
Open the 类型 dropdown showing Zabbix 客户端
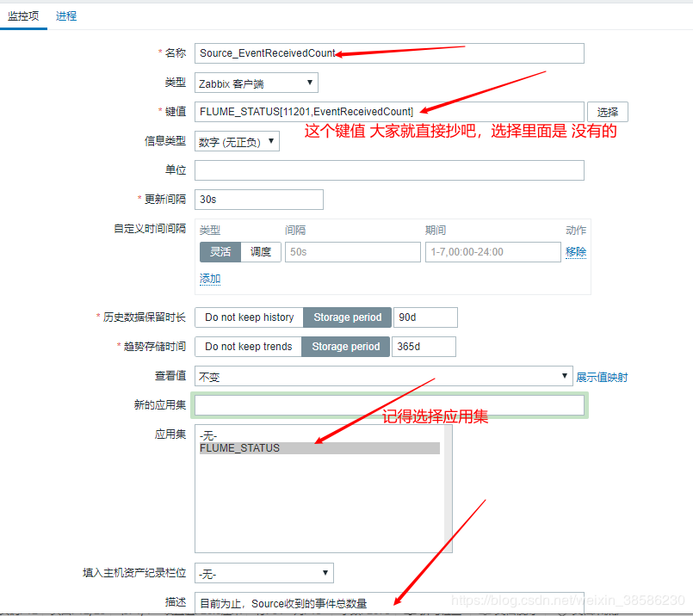(x=257, y=83)
